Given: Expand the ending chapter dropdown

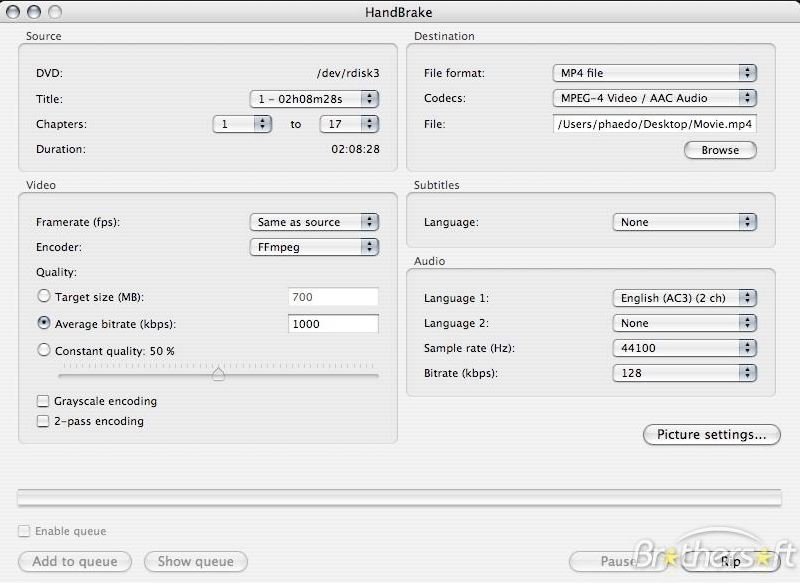Looking at the screenshot, I should click(348, 124).
